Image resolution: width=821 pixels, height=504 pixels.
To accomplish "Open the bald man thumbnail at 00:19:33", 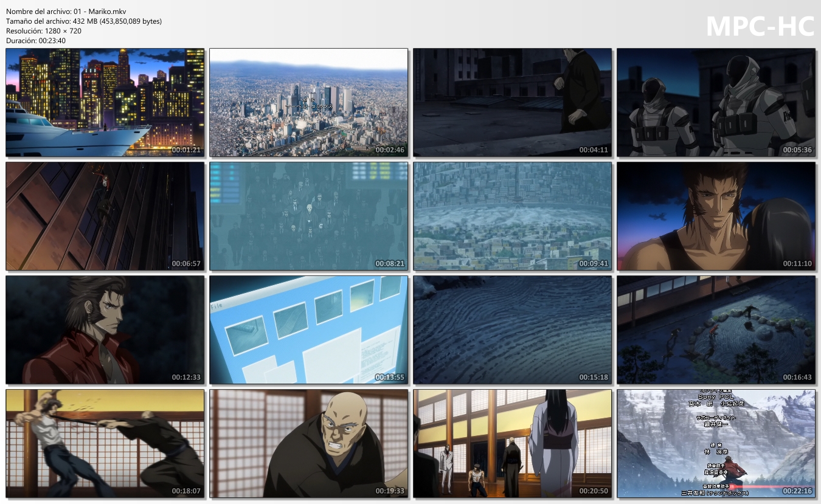I will coord(309,444).
